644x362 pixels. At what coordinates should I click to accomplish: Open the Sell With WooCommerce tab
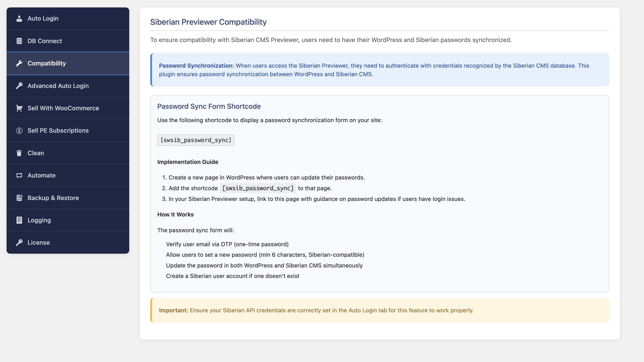[68, 108]
